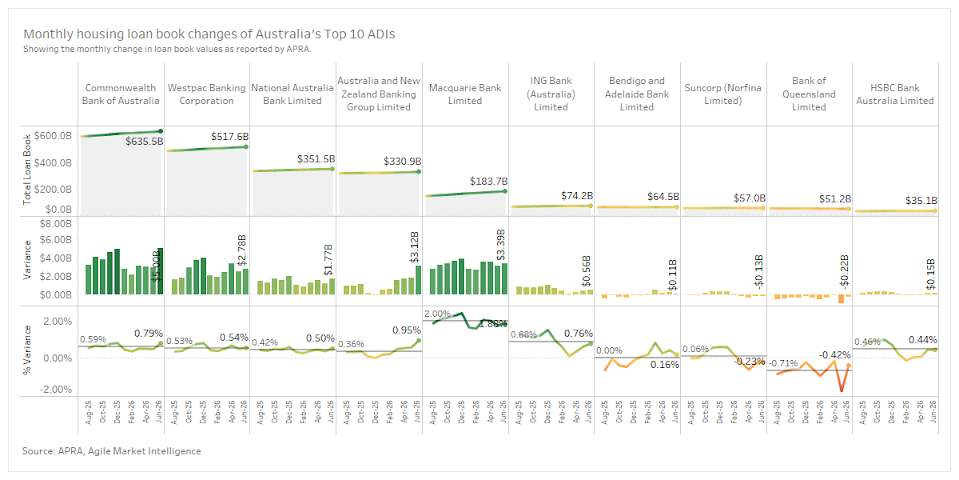Click the 0.00% Bendigo average label
The width and height of the screenshot is (959, 480).
click(610, 351)
